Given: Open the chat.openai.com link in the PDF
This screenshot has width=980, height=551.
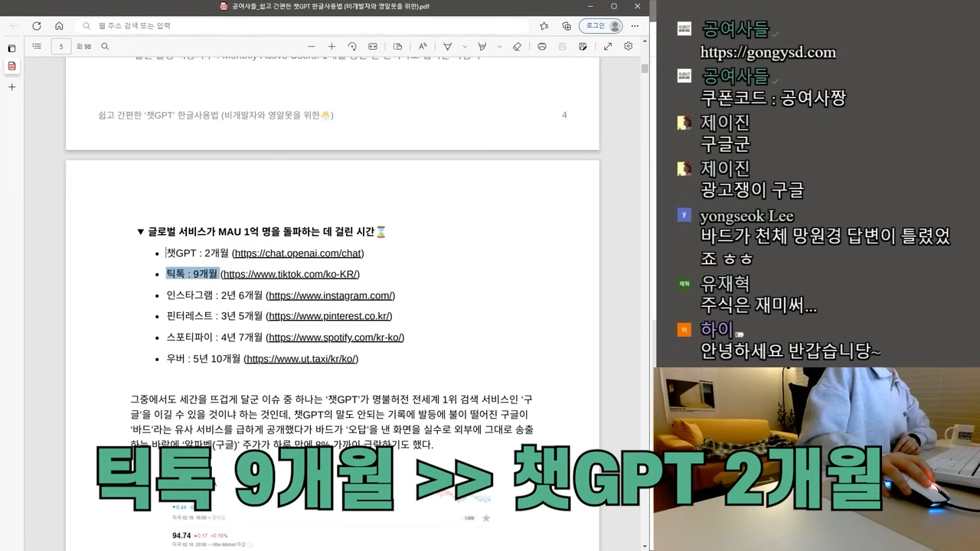Looking at the screenshot, I should tap(299, 253).
